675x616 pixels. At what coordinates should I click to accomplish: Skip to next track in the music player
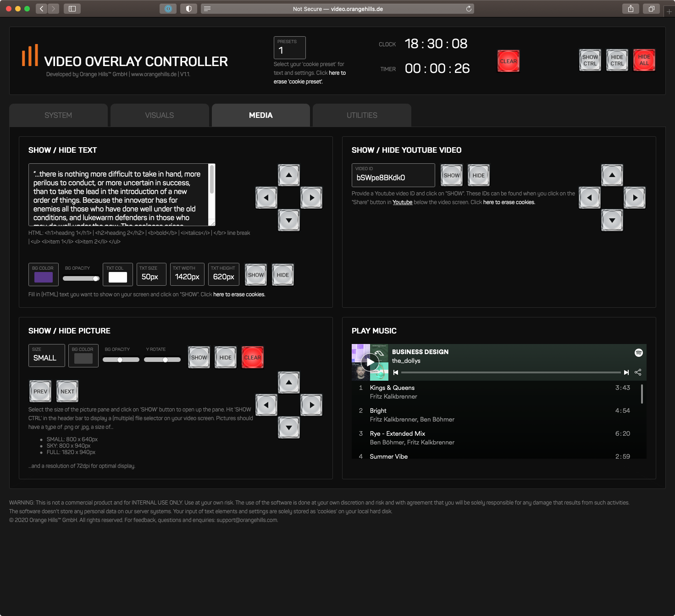tap(626, 372)
